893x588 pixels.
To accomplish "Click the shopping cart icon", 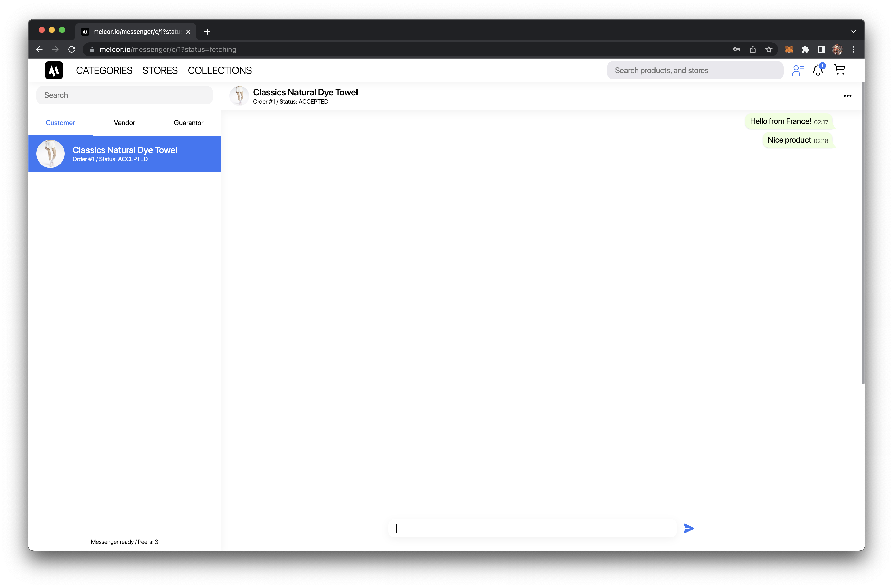I will 840,70.
